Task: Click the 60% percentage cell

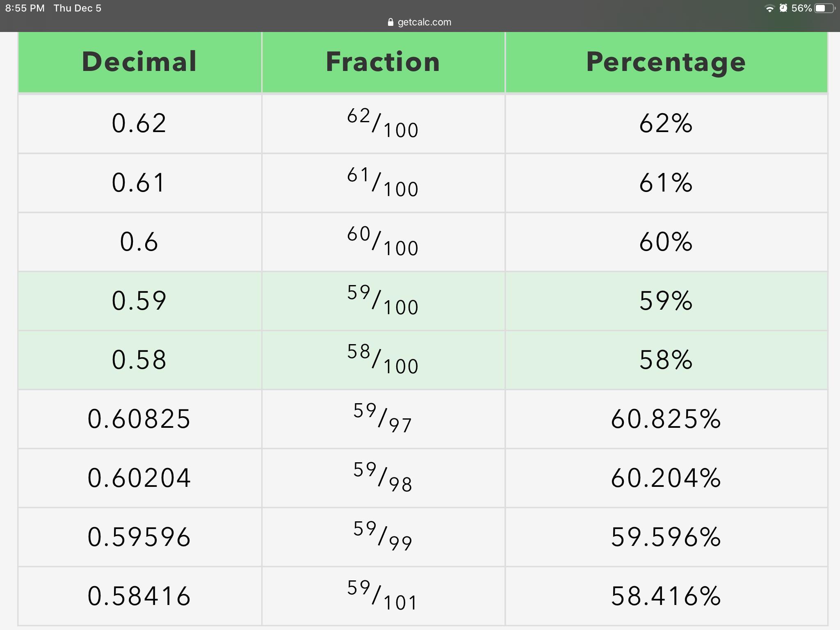Action: tap(666, 242)
